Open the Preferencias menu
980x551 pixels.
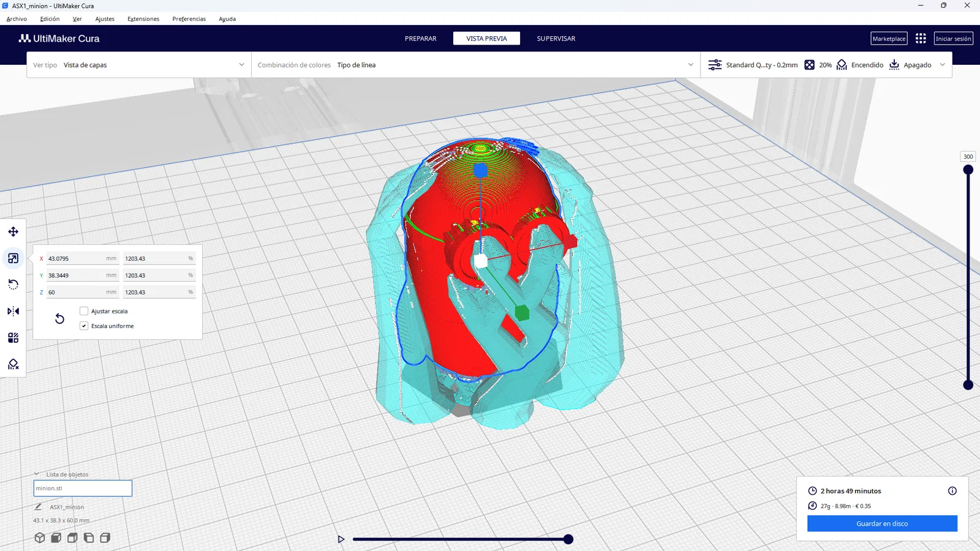tap(189, 18)
